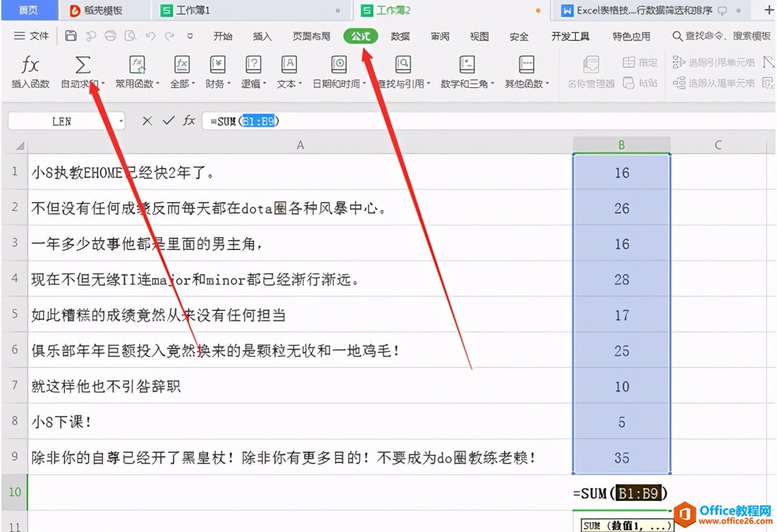
Task: Switch to the Data (数据) ribbon tab
Action: tap(400, 37)
